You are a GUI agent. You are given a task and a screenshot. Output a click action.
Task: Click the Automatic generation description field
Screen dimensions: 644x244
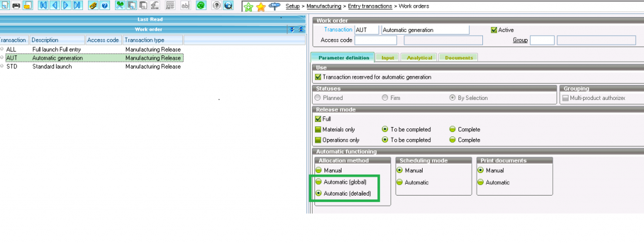425,30
